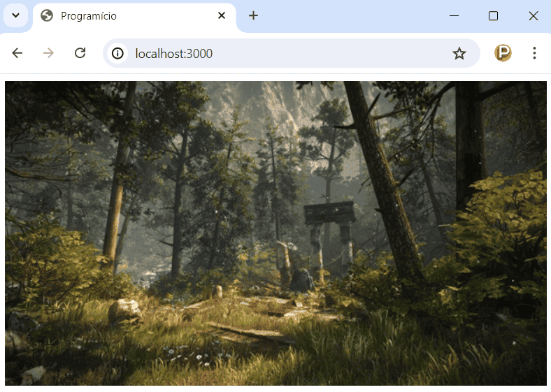551x392 pixels.
Task: Open the profile avatar menu
Action: (503, 53)
